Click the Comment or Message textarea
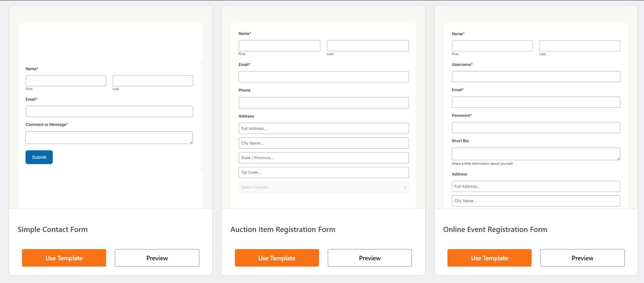This screenshot has width=644, height=283. [109, 138]
